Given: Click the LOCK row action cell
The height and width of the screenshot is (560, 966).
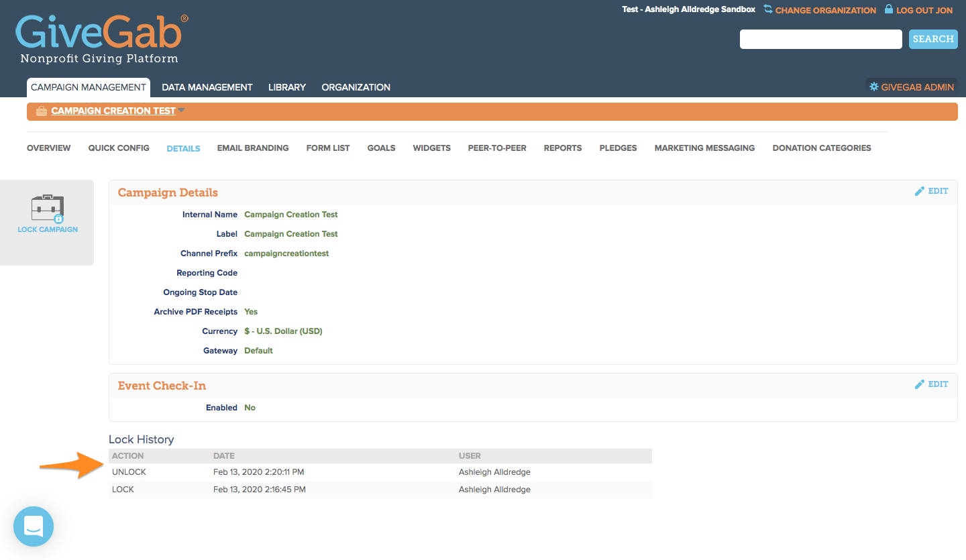Looking at the screenshot, I should 123,490.
